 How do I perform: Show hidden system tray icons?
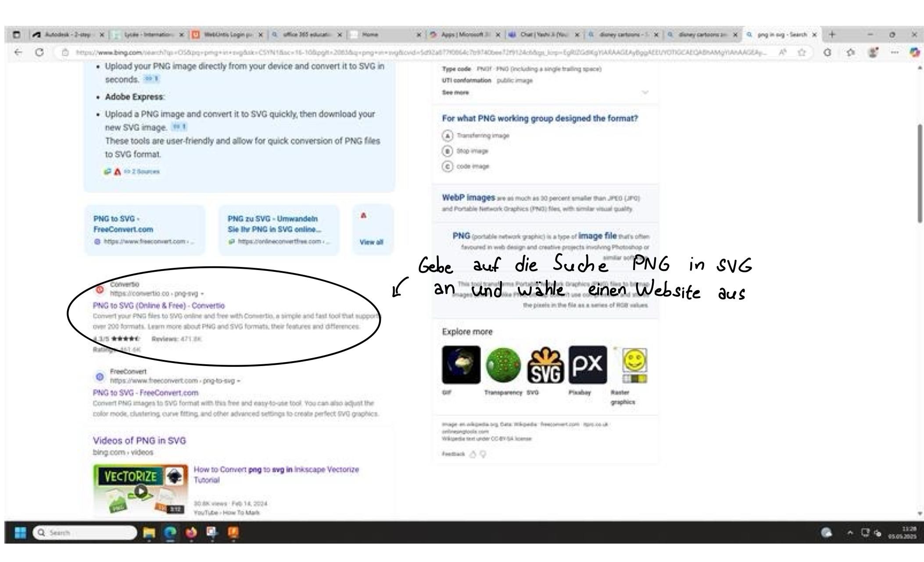point(850,533)
